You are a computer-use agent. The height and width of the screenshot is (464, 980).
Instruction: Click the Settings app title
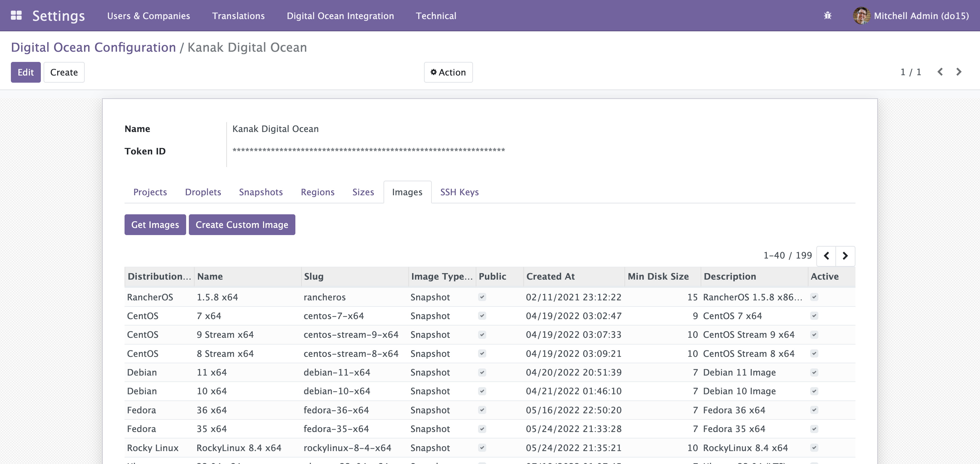(59, 16)
